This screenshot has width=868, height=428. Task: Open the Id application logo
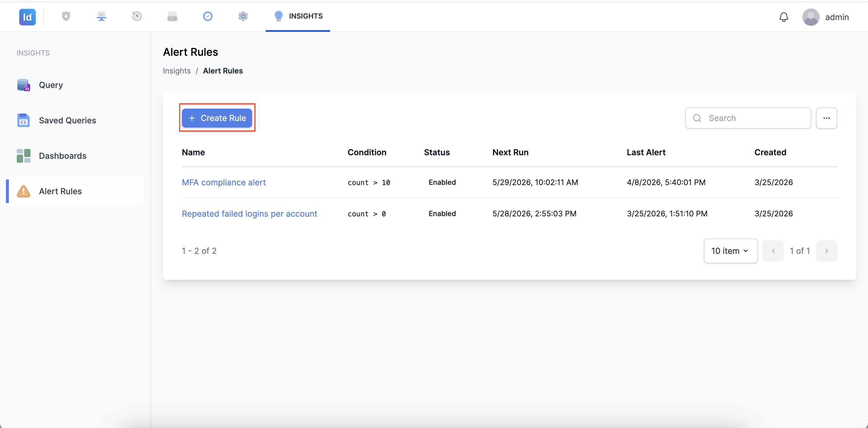coord(27,17)
